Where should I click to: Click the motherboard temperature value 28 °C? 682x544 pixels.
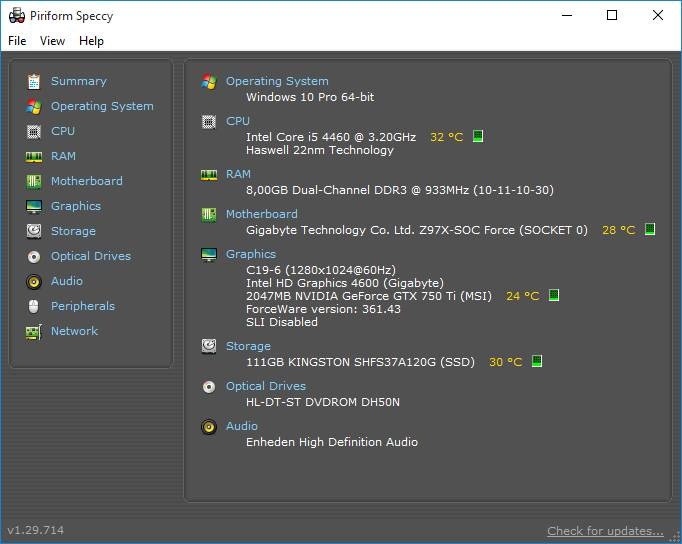(x=619, y=230)
